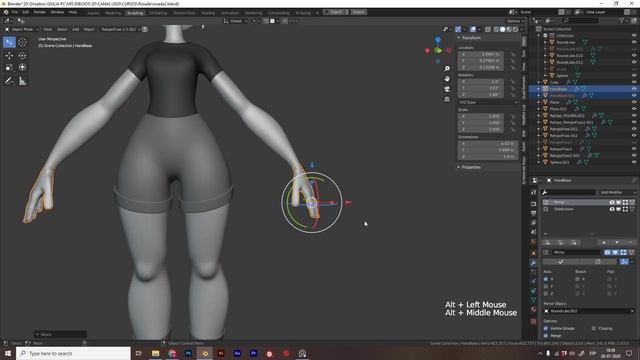Click the blue Z axis on navigation gizmo

point(438,40)
